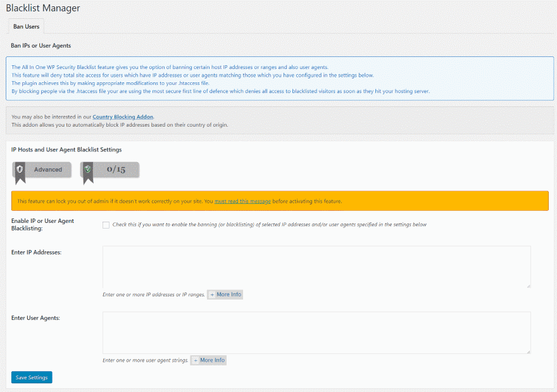
Task: Click 'IP Hosts and User Agent Blacklist Settings' title
Action: [x=66, y=149]
